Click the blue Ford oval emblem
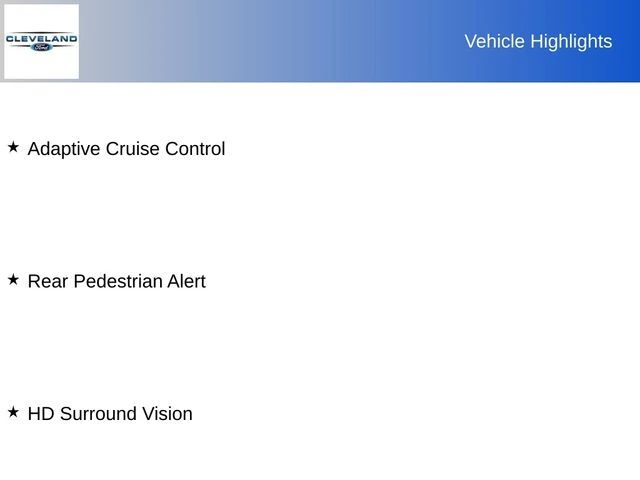This screenshot has height=480, width=640. [x=41, y=47]
